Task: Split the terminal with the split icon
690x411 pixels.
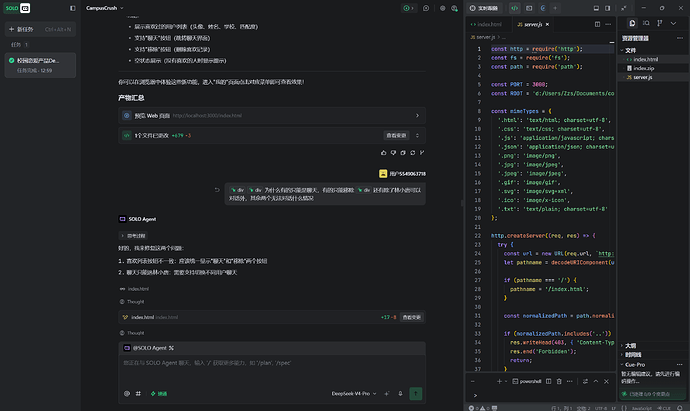Action: tap(548, 382)
